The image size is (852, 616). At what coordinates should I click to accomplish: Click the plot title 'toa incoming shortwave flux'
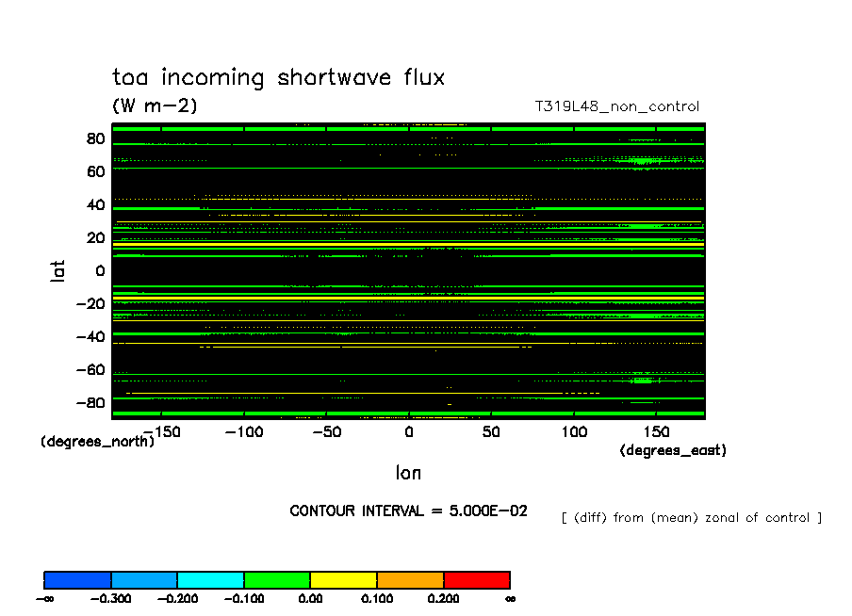click(278, 77)
